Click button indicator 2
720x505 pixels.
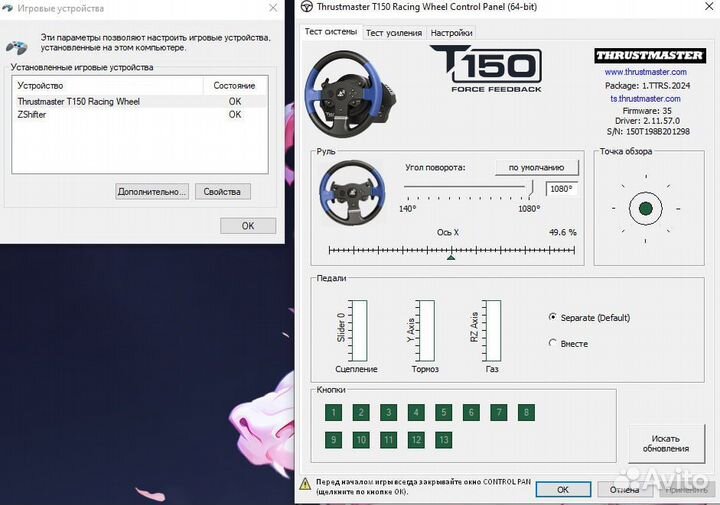pos(361,412)
